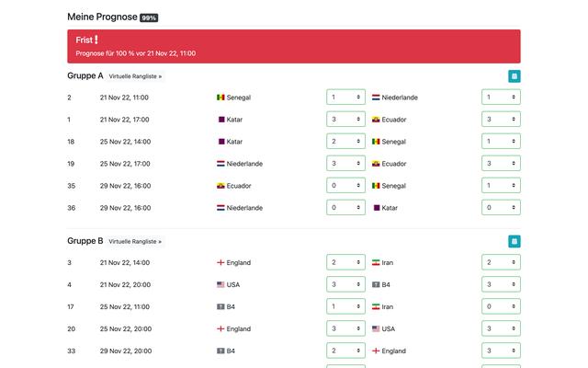588x368 pixels.
Task: Open Niederlande score dropdown in match 36
Action: coord(345,208)
